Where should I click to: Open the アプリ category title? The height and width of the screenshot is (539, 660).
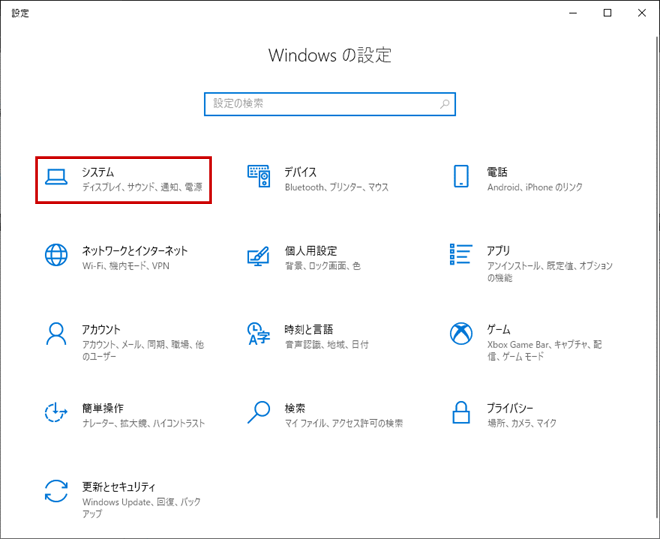coord(498,251)
